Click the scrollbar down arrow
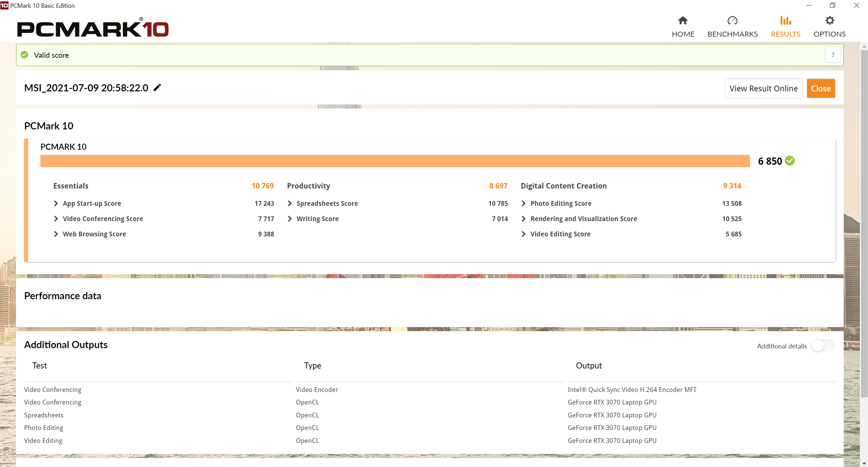This screenshot has height=467, width=868. coord(864,464)
